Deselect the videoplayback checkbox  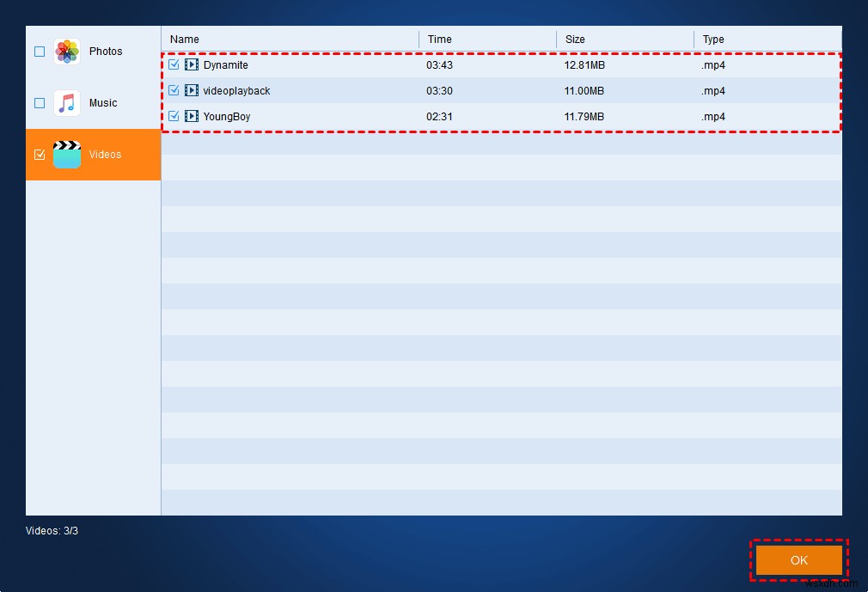(174, 91)
